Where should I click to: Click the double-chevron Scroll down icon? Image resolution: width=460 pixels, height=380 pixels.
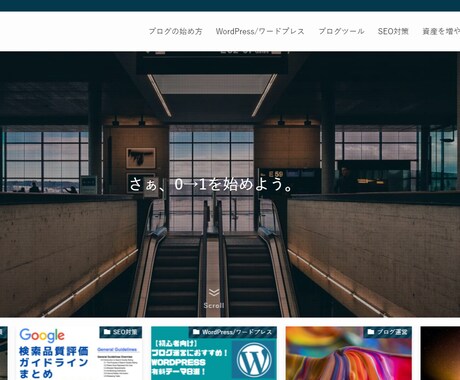coord(214,293)
